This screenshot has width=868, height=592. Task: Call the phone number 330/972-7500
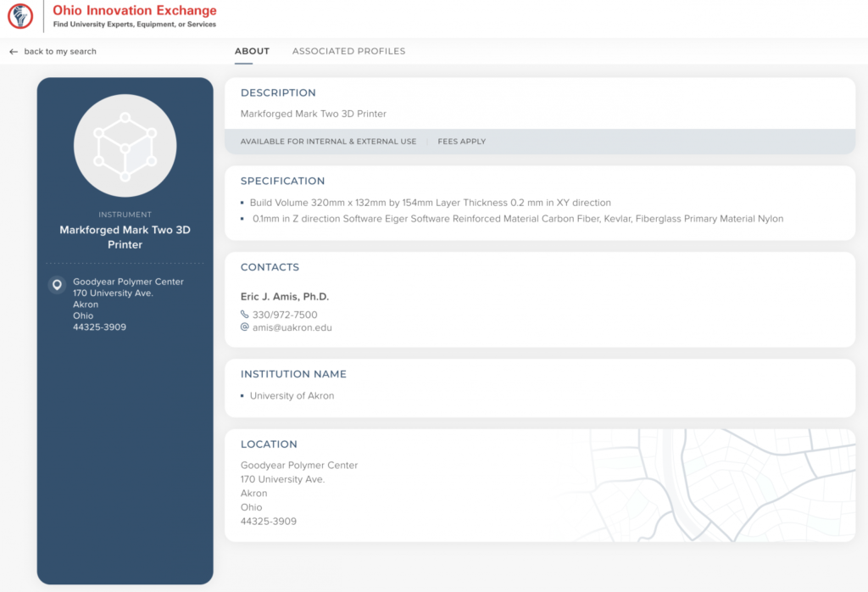[x=285, y=315]
